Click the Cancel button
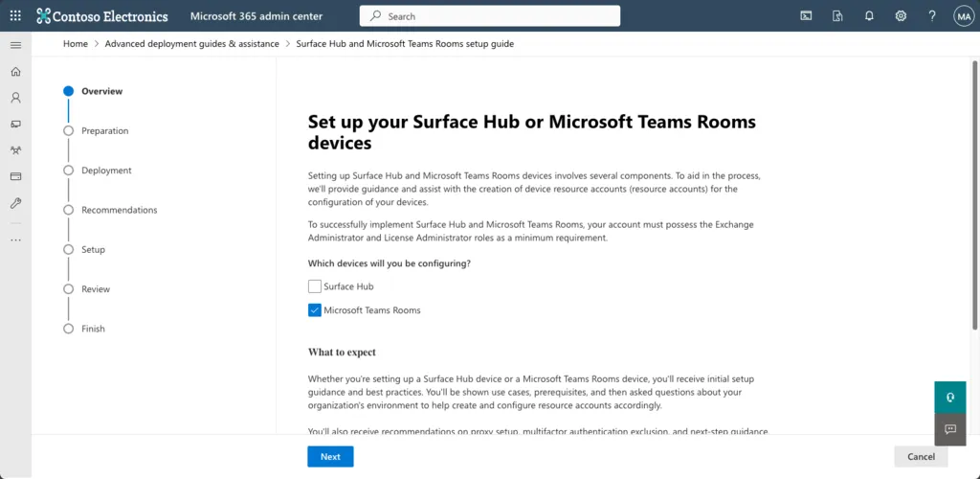The image size is (980, 479). pyautogui.click(x=921, y=457)
